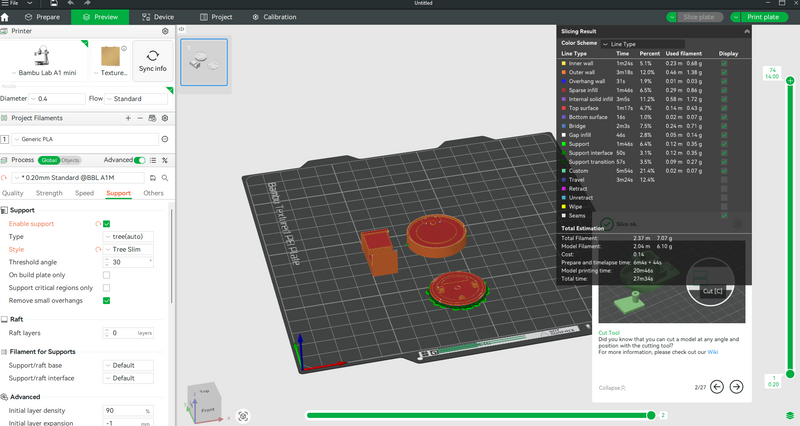
Task: Search process settings magnifier icon
Action: (165, 178)
